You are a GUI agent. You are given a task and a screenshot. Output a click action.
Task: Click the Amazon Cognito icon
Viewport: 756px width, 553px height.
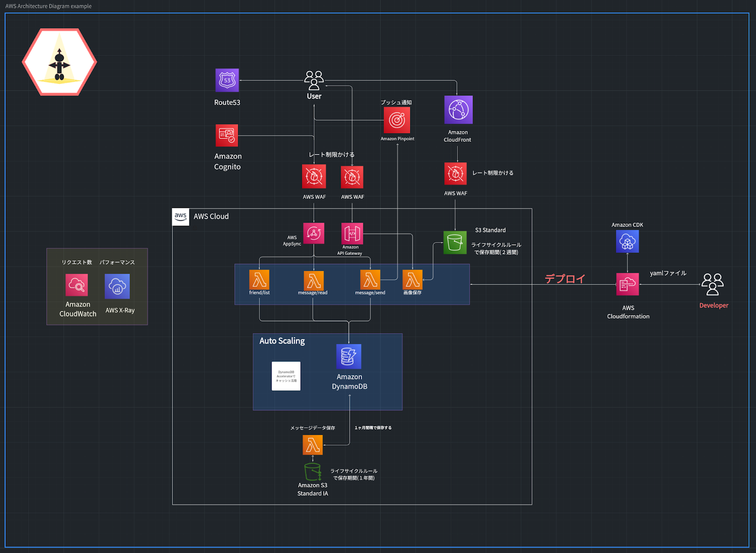(227, 135)
